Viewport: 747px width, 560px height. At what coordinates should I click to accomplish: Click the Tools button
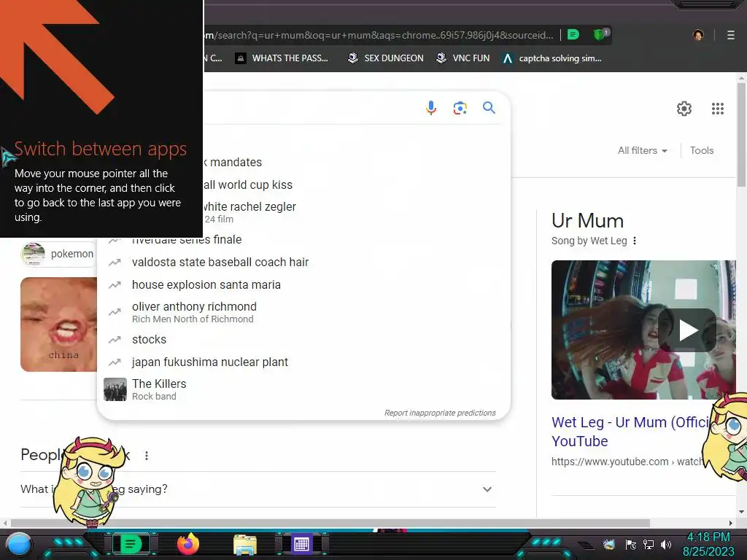[x=702, y=150]
